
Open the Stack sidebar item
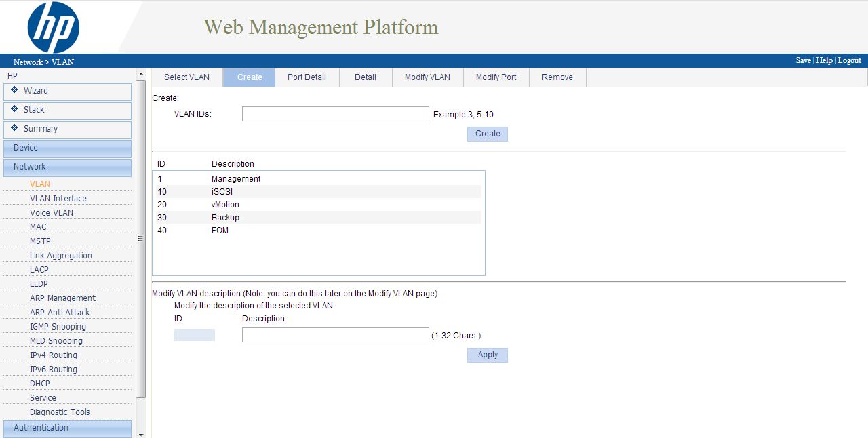pos(67,110)
